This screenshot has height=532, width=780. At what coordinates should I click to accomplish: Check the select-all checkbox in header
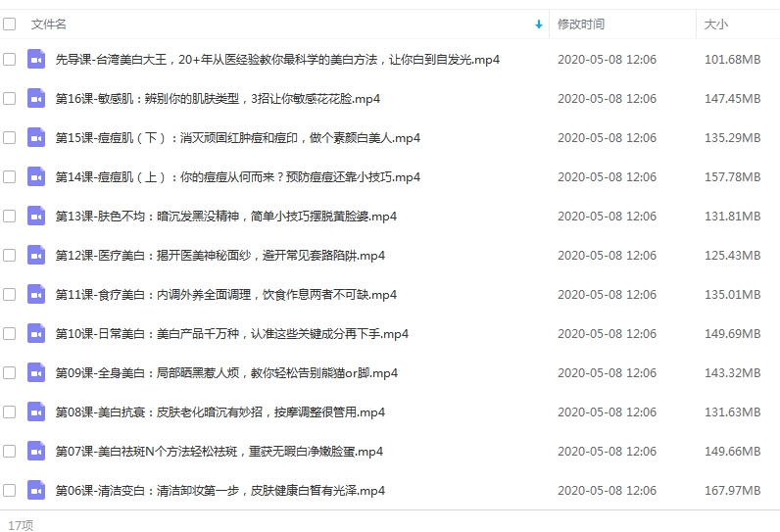pos(10,24)
